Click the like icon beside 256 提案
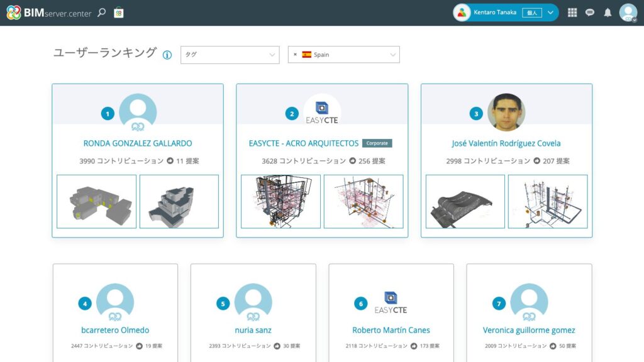644x362 pixels. (x=352, y=161)
